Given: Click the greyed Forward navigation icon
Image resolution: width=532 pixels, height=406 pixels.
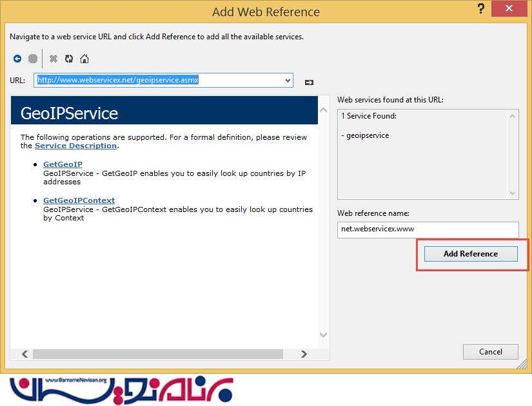Looking at the screenshot, I should 32,59.
